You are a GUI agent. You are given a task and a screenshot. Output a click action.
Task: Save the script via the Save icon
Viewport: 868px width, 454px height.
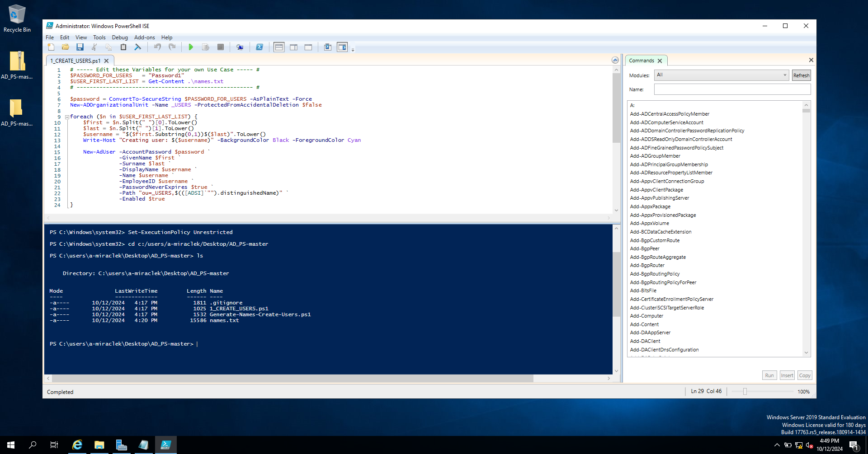[80, 47]
